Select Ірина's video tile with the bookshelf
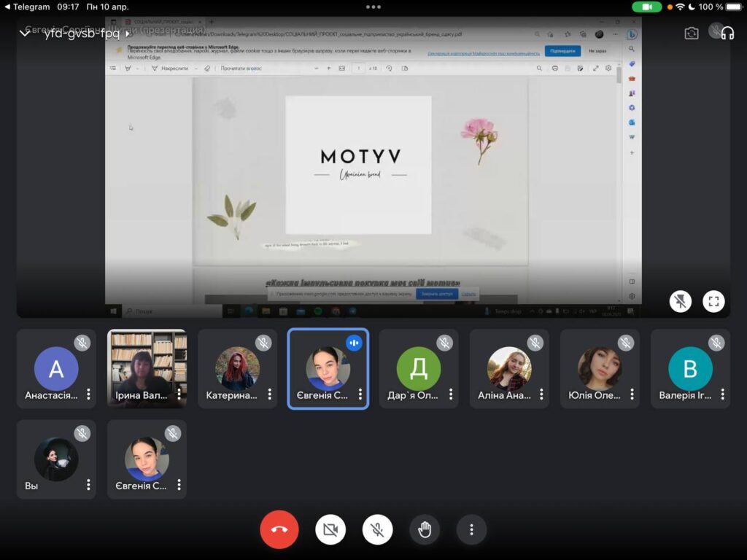Viewport: 747px width, 560px height. click(x=146, y=367)
